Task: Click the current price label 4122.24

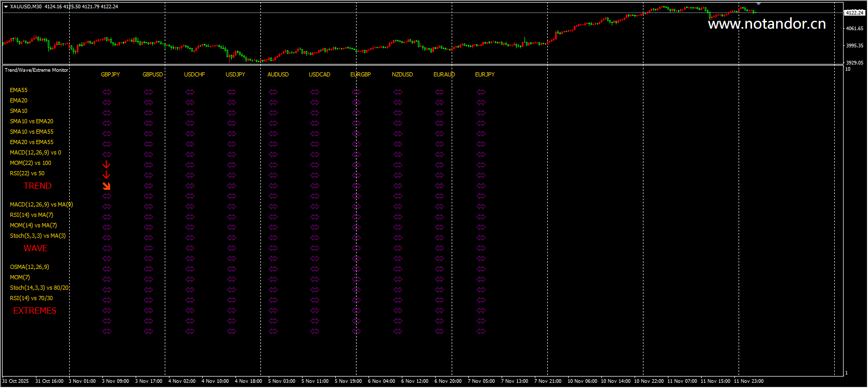Action: point(854,12)
